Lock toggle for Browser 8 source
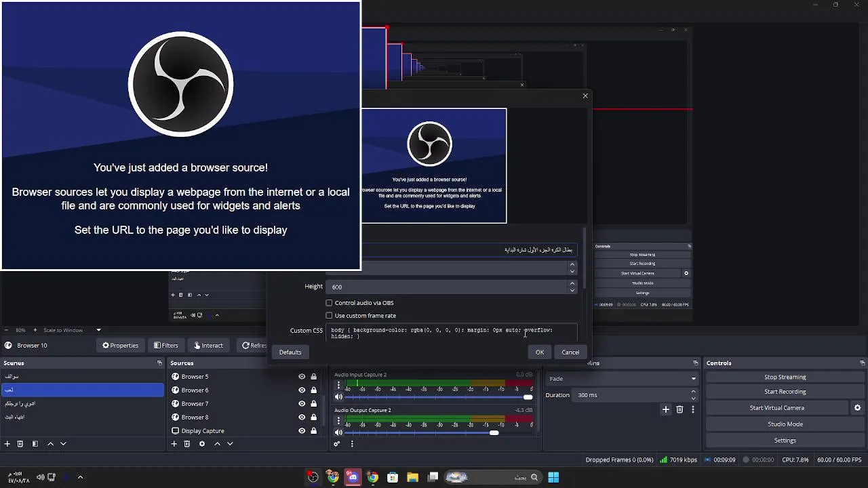This screenshot has height=488, width=868. [313, 418]
